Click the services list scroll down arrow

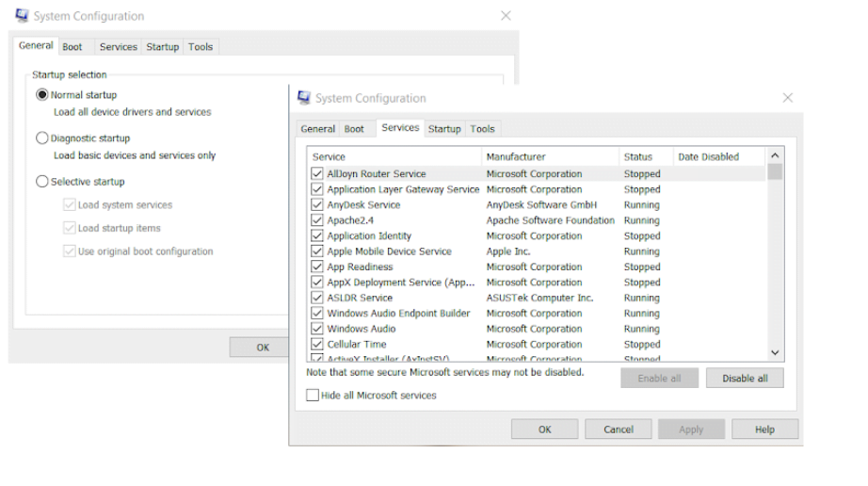(775, 352)
